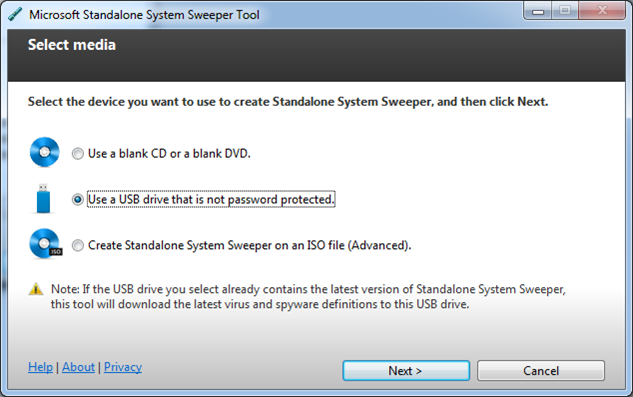633x397 pixels.
Task: Click the disabled maximize window button
Action: click(x=565, y=11)
